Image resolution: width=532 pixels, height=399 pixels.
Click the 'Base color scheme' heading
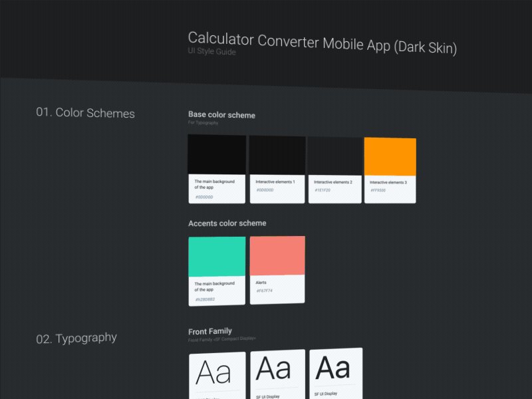[221, 114]
